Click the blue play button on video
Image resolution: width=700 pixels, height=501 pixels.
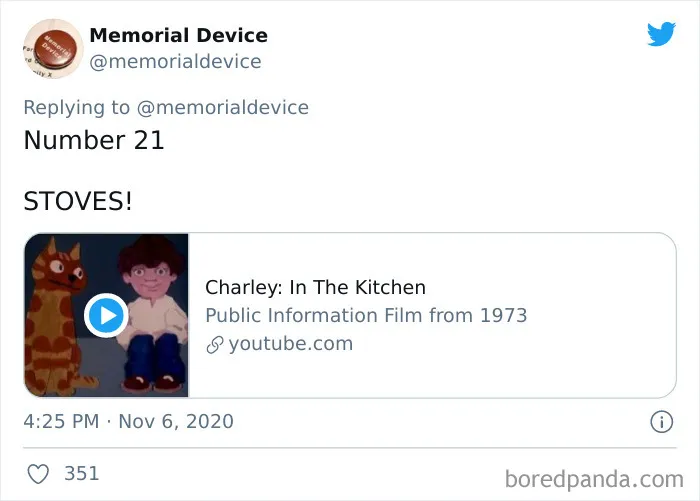coord(106,315)
